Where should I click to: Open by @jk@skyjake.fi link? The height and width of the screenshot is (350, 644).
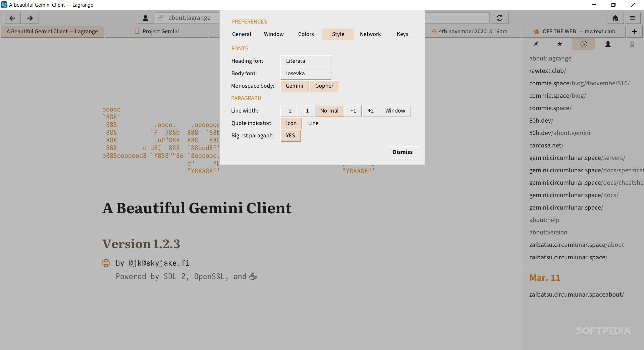(x=153, y=263)
